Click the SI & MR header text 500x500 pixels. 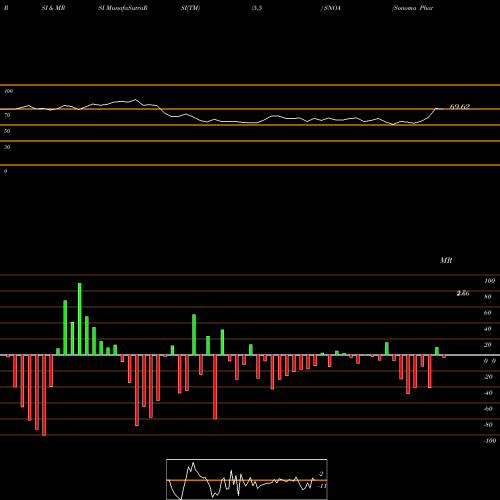click(x=53, y=8)
